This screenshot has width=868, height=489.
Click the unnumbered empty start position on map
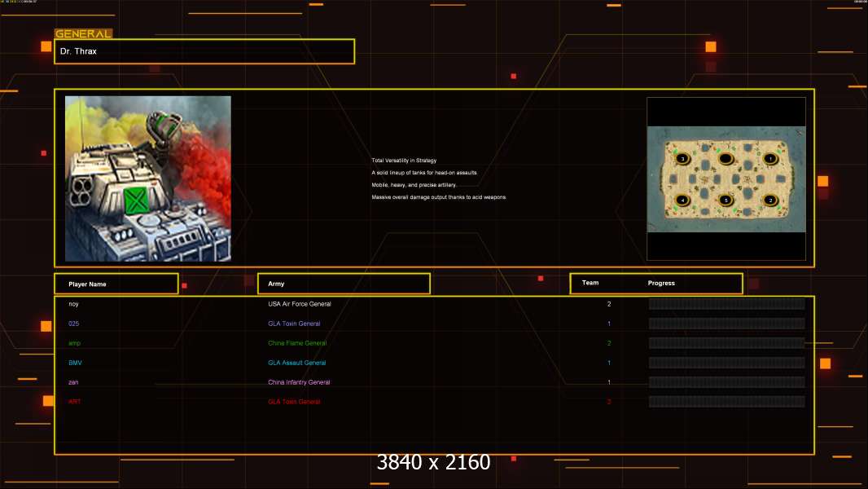point(726,159)
